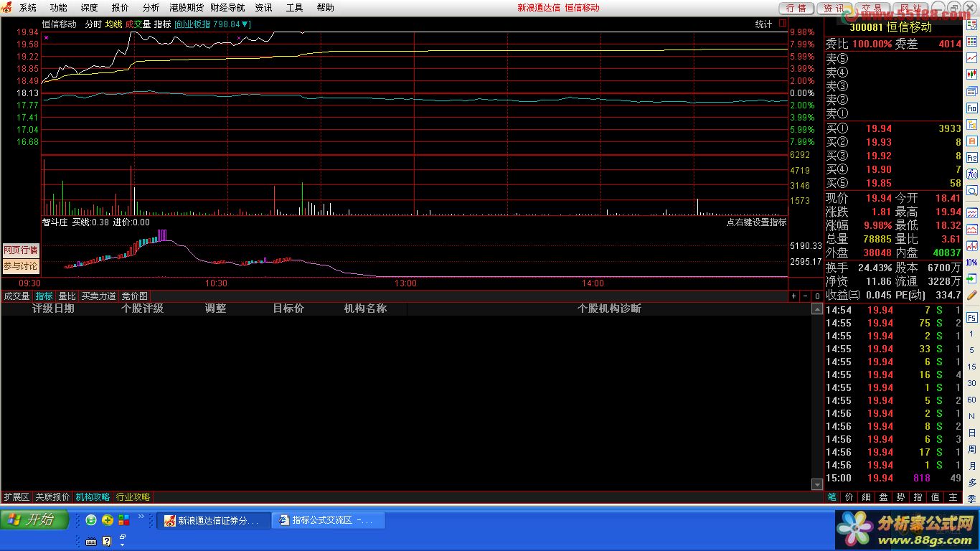Click the tree structure icon in sidebar

(x=972, y=124)
